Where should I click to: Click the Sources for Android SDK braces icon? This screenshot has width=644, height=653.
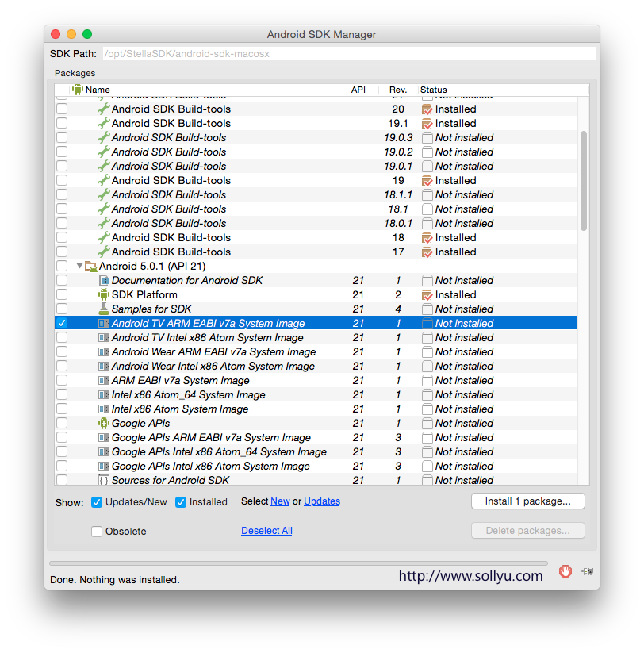pyautogui.click(x=104, y=480)
